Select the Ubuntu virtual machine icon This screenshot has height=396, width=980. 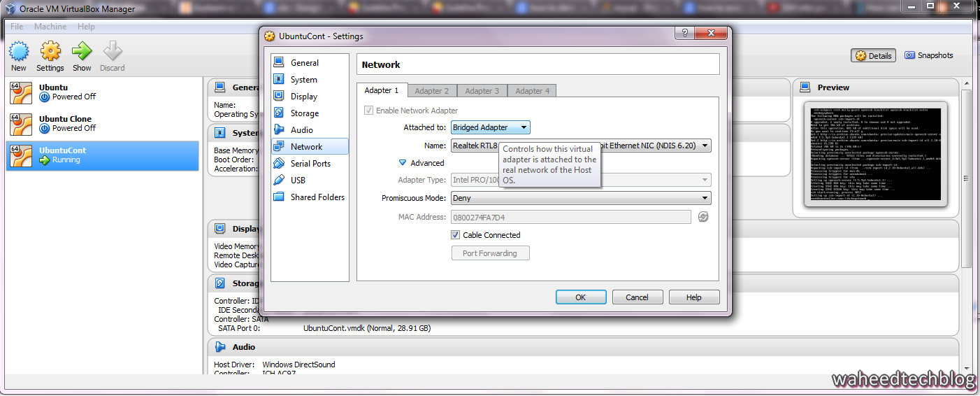(21, 93)
